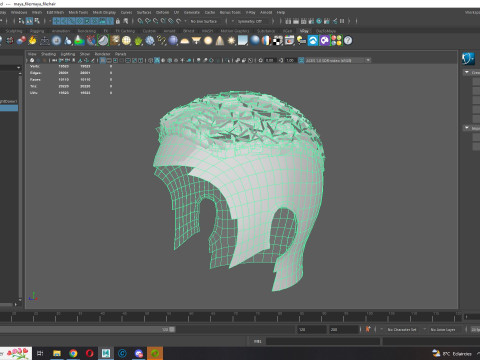Collapse the second section in the right panel
This screenshot has width=480, height=360.
coord(467,128)
